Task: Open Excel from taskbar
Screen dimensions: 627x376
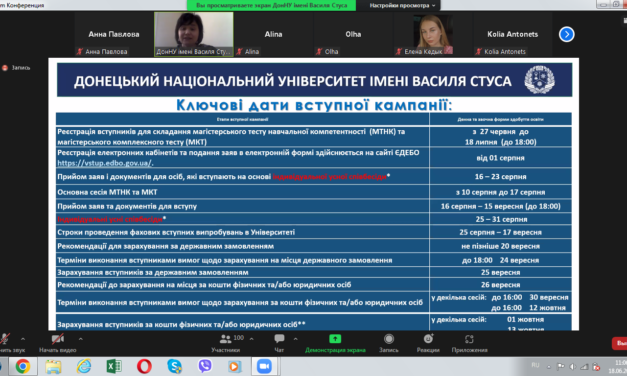Action: click(x=114, y=366)
